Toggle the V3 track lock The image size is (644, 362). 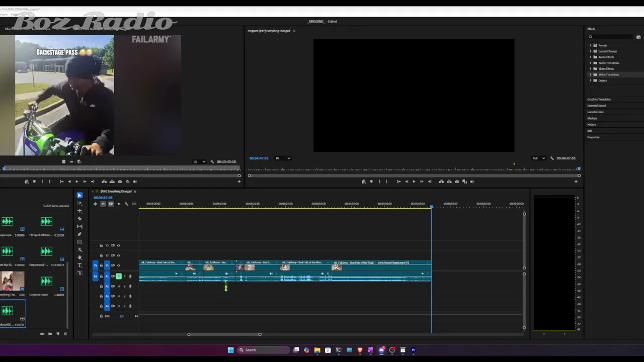[x=101, y=245]
